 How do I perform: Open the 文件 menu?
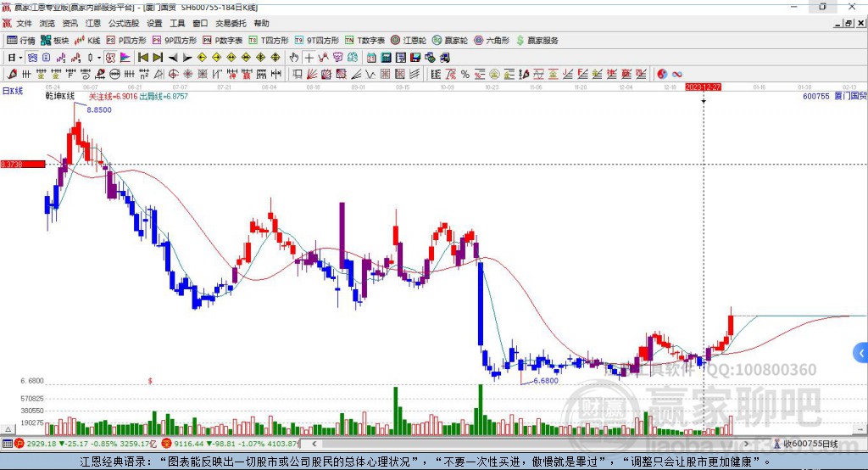[24, 23]
